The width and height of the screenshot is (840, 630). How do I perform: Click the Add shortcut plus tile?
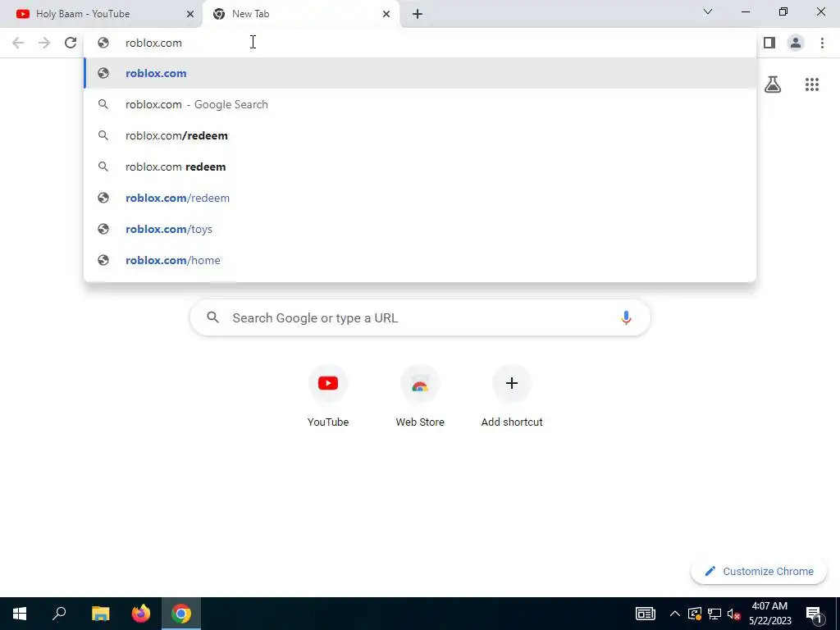tap(512, 395)
